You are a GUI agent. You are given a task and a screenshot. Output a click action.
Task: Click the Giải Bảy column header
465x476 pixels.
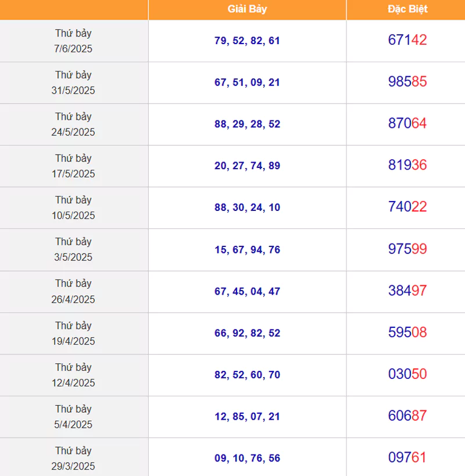click(247, 9)
